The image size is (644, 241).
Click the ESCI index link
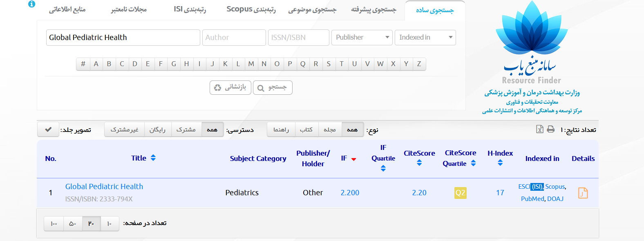524,187
